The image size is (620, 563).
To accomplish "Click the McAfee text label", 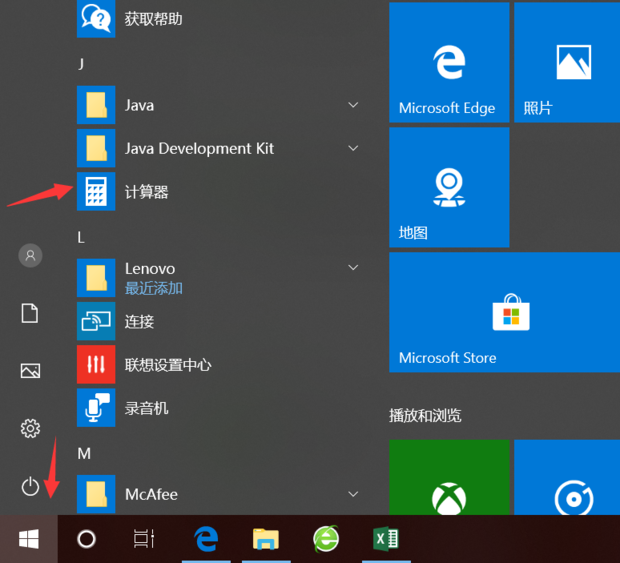I will [x=151, y=494].
